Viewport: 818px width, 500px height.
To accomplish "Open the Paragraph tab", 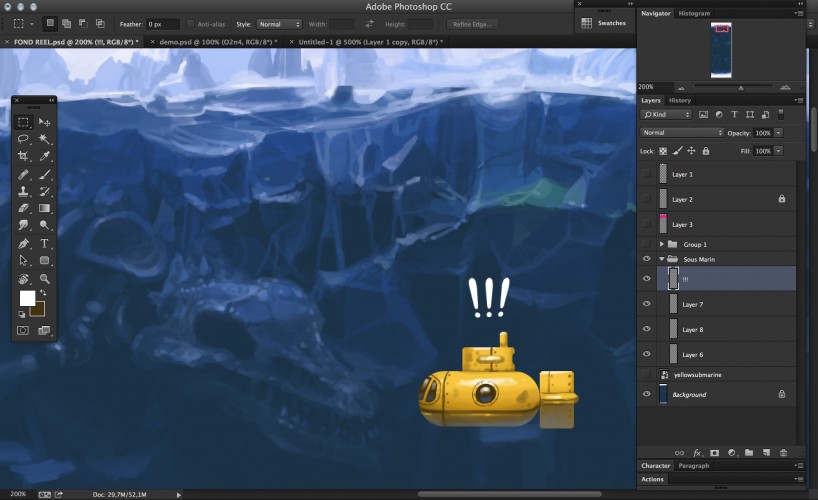I will 694,466.
